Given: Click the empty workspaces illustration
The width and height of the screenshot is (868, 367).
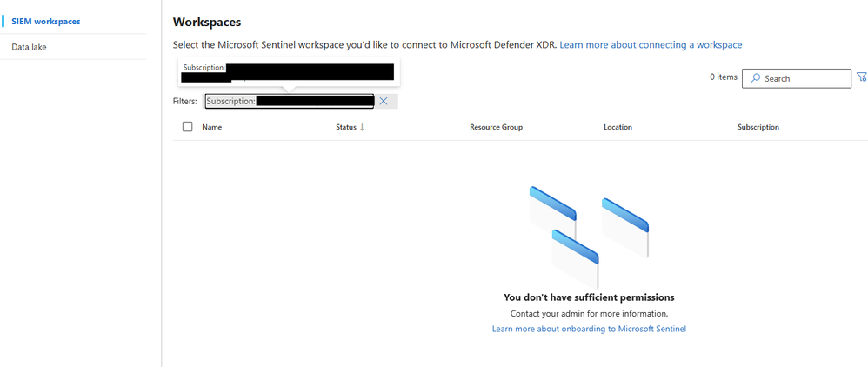Looking at the screenshot, I should pyautogui.click(x=589, y=237).
